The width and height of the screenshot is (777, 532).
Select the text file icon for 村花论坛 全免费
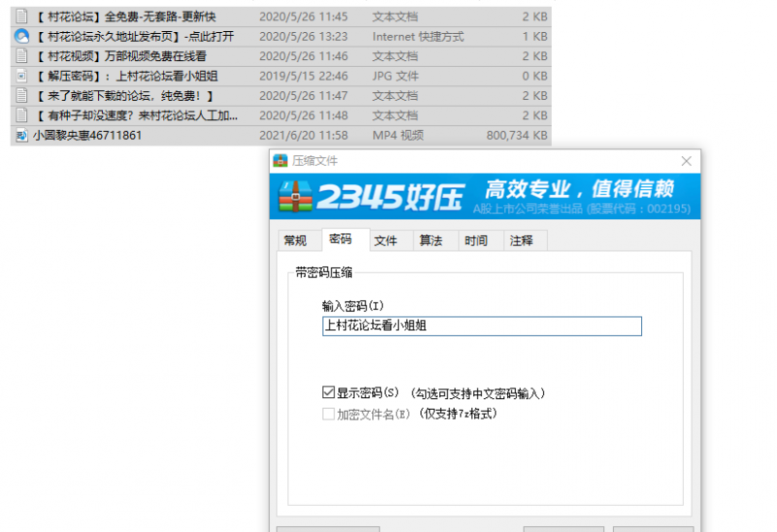coord(20,17)
